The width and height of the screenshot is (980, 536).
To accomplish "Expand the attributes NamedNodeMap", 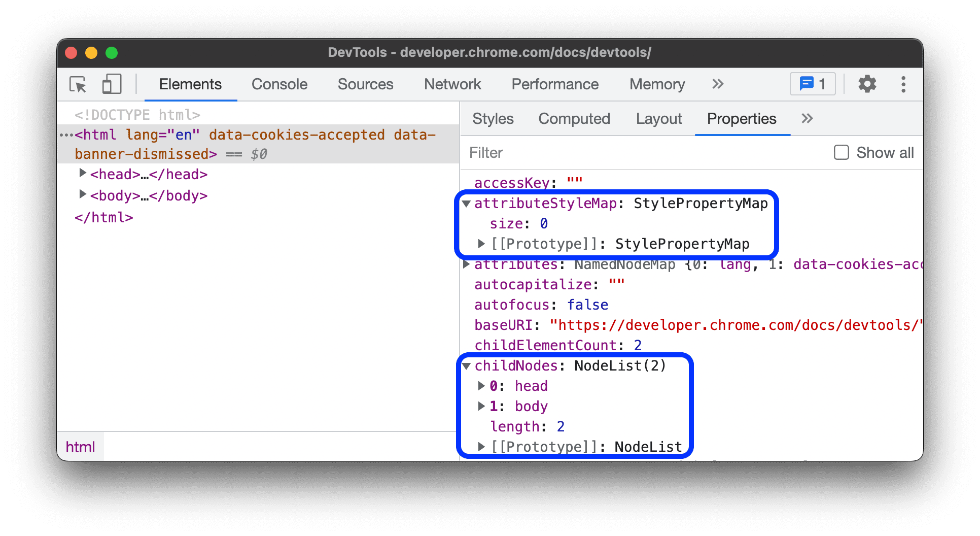I will click(x=466, y=264).
